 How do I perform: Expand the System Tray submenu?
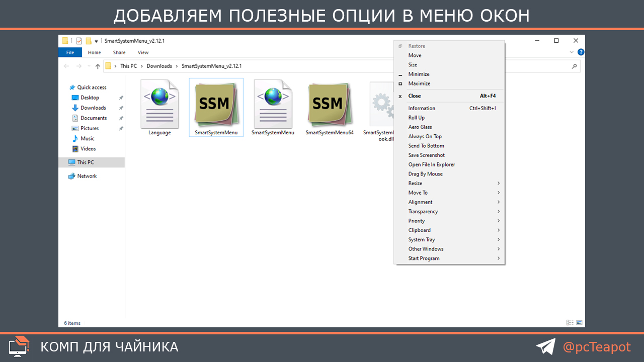[x=449, y=240]
